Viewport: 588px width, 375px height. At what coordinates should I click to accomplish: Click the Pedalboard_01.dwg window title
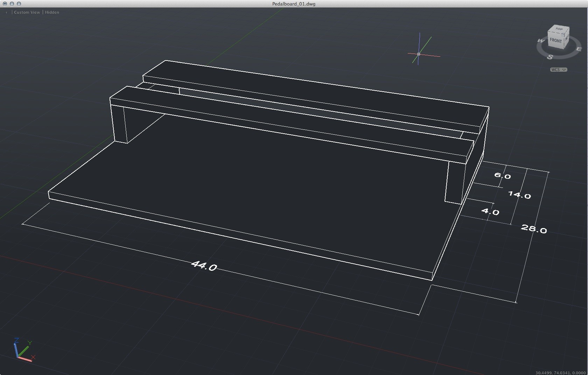[294, 4]
